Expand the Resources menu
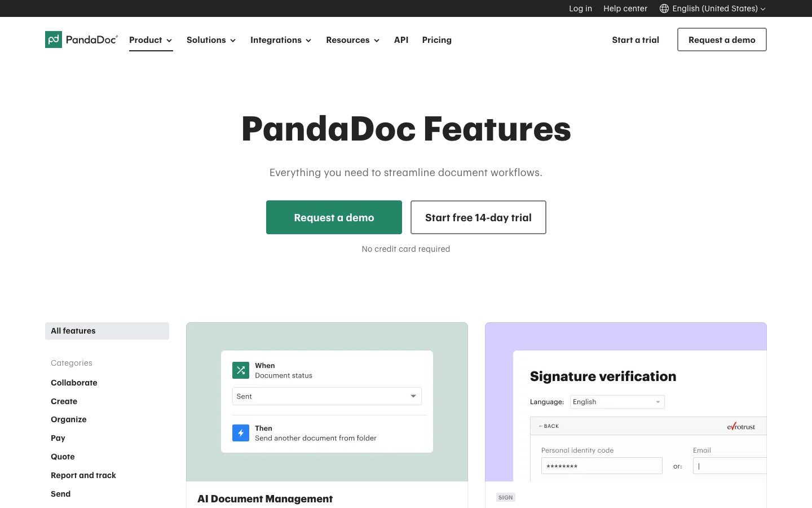Screen dimensions: 812x508 (x=352, y=40)
